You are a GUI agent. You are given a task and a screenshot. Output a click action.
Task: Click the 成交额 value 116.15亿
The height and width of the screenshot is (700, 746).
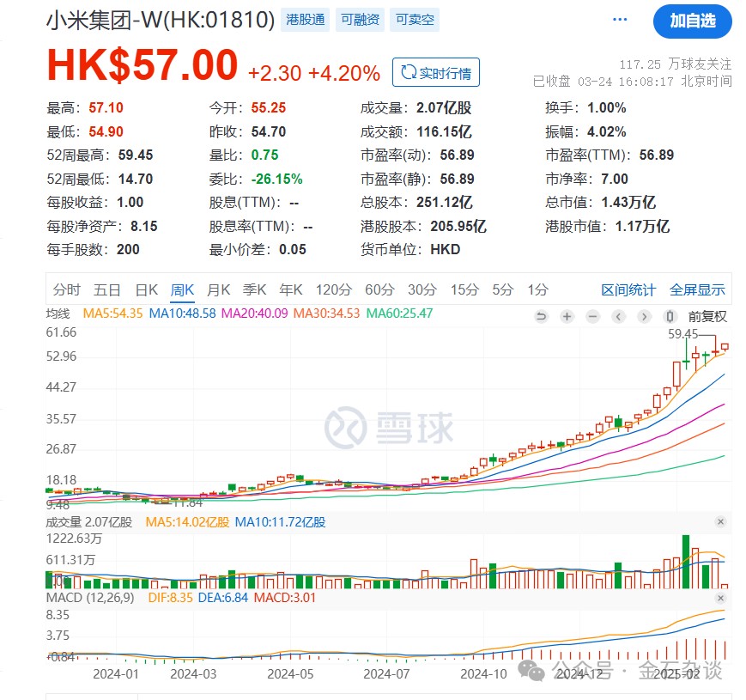point(445,131)
